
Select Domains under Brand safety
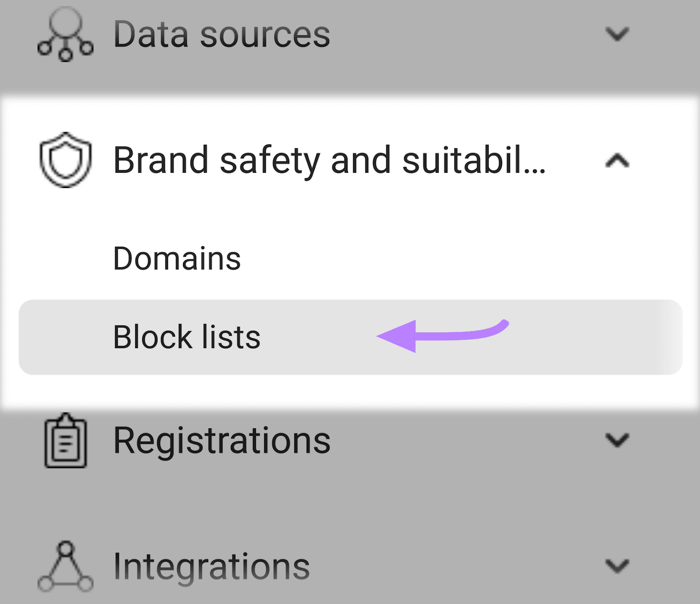(176, 258)
